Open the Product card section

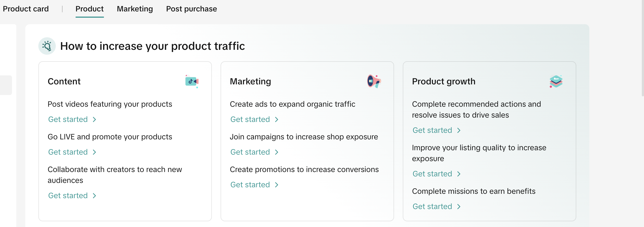point(26,9)
